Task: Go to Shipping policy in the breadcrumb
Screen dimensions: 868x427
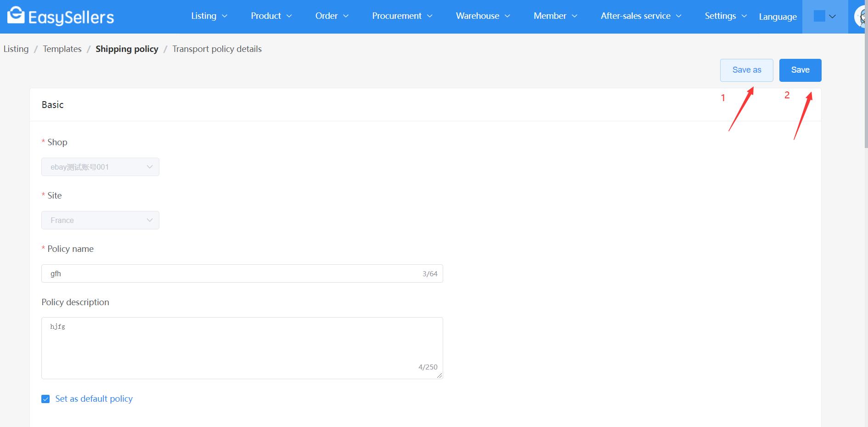Action: click(x=127, y=49)
